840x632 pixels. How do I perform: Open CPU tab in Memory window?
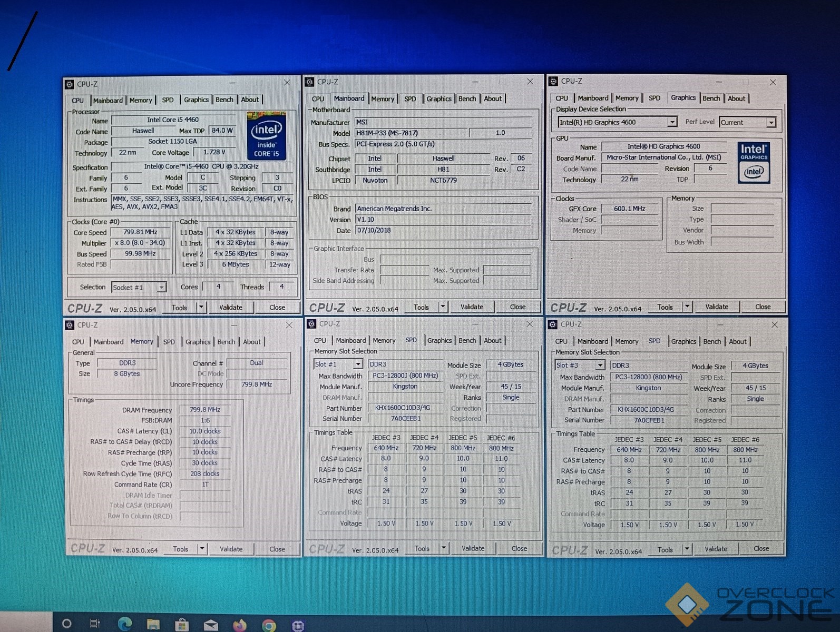(x=78, y=342)
